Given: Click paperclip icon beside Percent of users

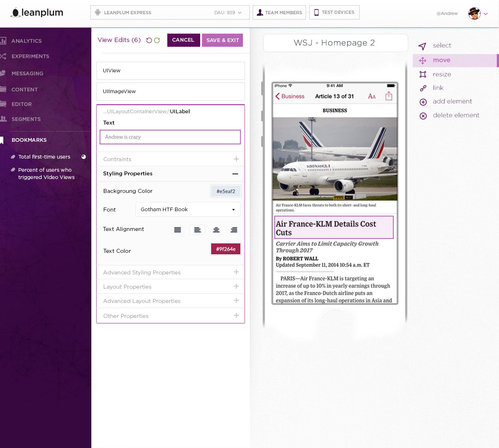Looking at the screenshot, I should 13,170.
